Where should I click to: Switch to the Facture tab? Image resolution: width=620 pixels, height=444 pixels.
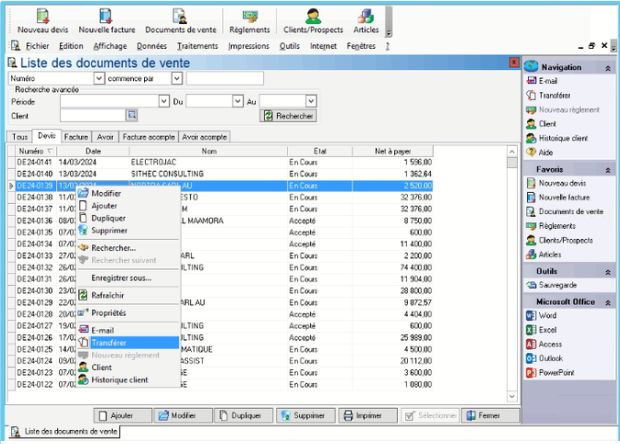pos(76,137)
